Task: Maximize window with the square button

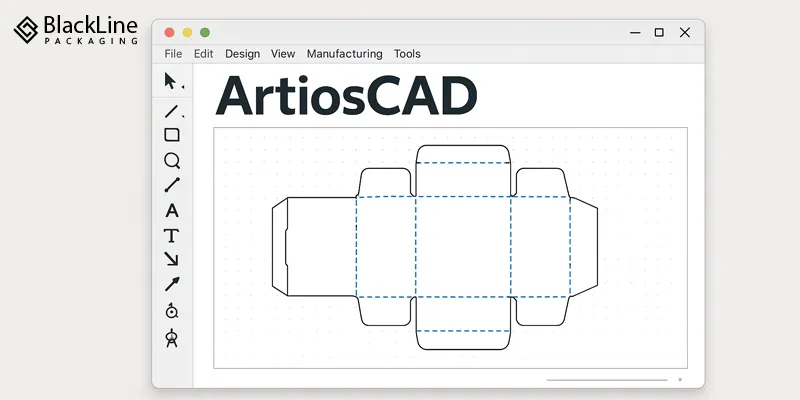Action: pos(659,33)
